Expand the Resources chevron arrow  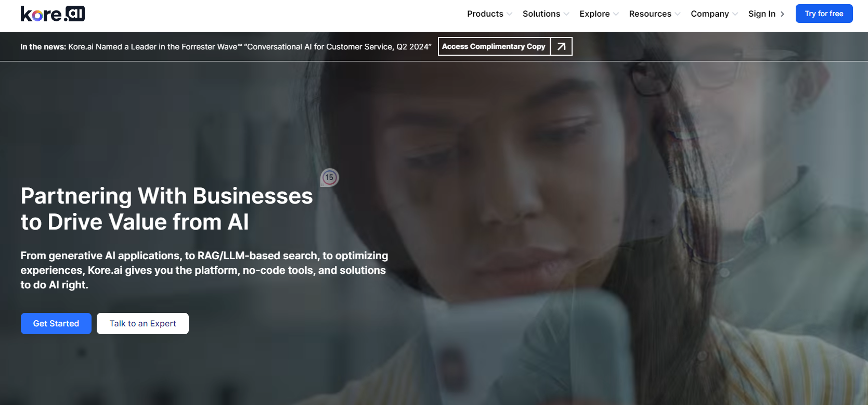(x=678, y=14)
